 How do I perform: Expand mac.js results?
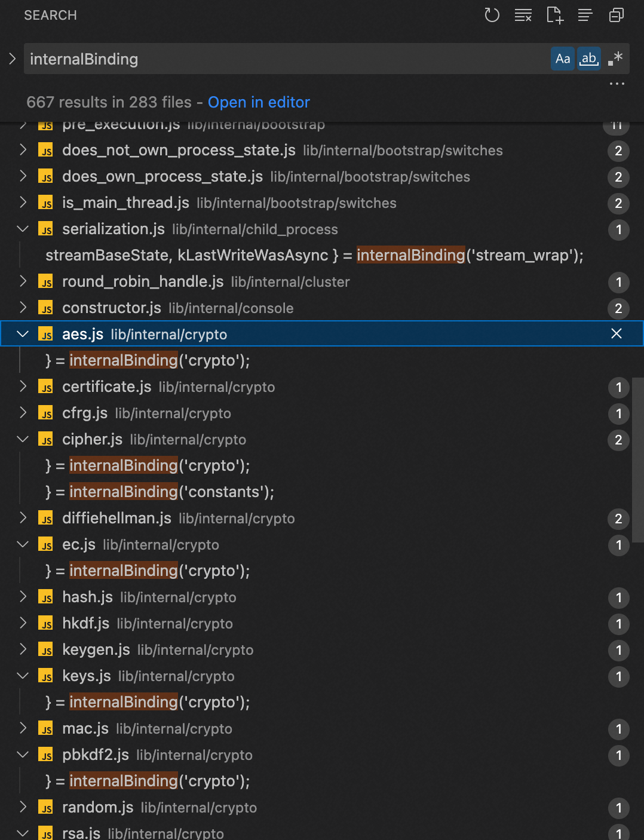23,728
